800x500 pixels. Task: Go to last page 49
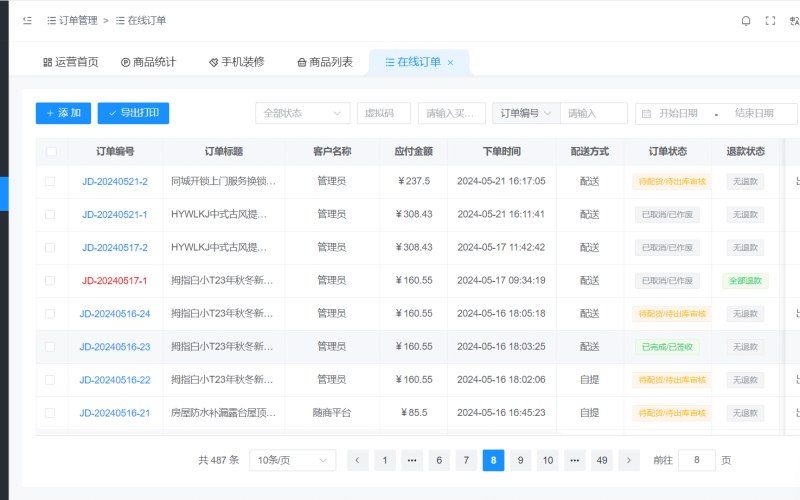point(602,460)
